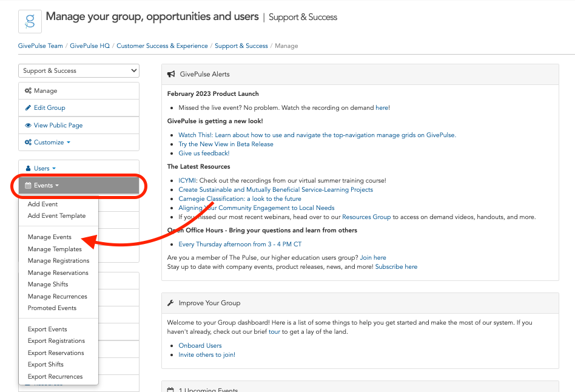Open 'Try the New View in Beta Release'
The image size is (575, 392).
pyautogui.click(x=226, y=144)
